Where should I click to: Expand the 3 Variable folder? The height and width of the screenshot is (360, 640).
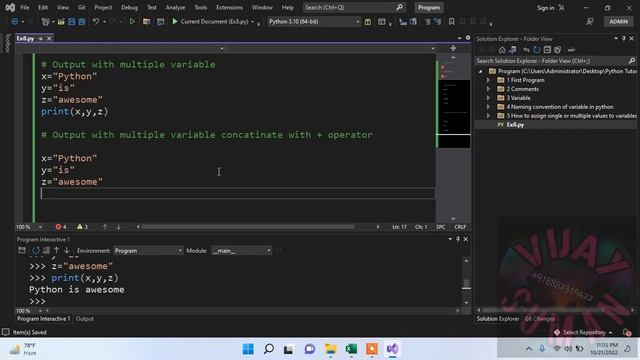pos(488,98)
